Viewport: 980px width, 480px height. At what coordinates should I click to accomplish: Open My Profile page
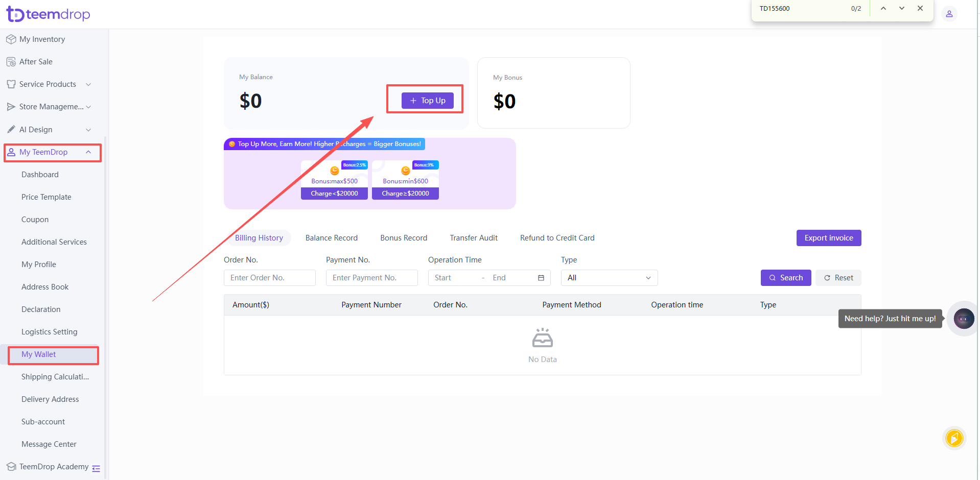pos(38,265)
